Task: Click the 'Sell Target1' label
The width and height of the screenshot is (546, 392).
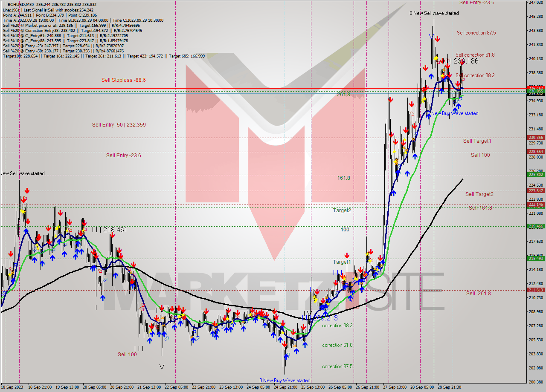Action: [477, 141]
